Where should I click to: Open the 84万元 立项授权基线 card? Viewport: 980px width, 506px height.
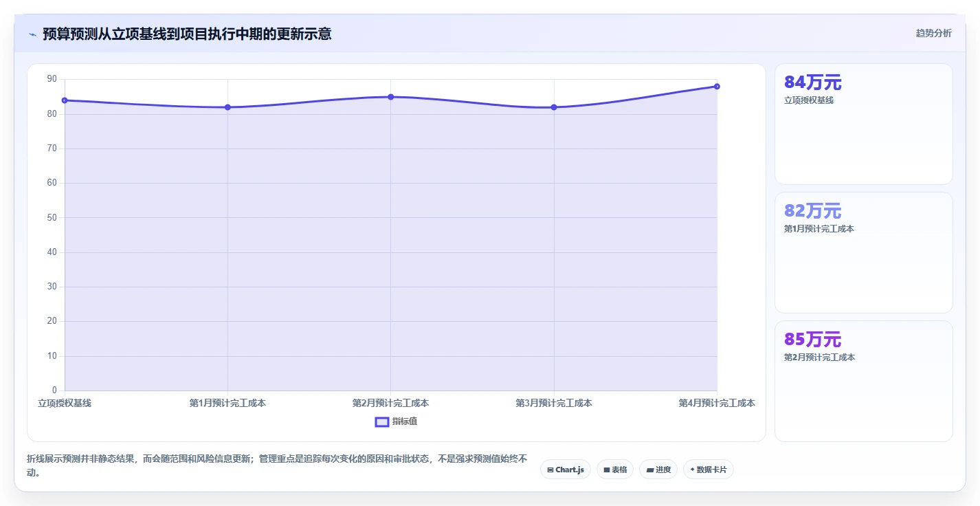pyautogui.click(x=864, y=124)
